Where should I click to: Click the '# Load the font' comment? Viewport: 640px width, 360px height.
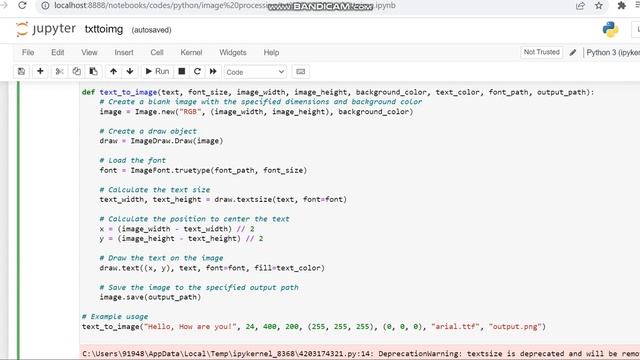[133, 160]
